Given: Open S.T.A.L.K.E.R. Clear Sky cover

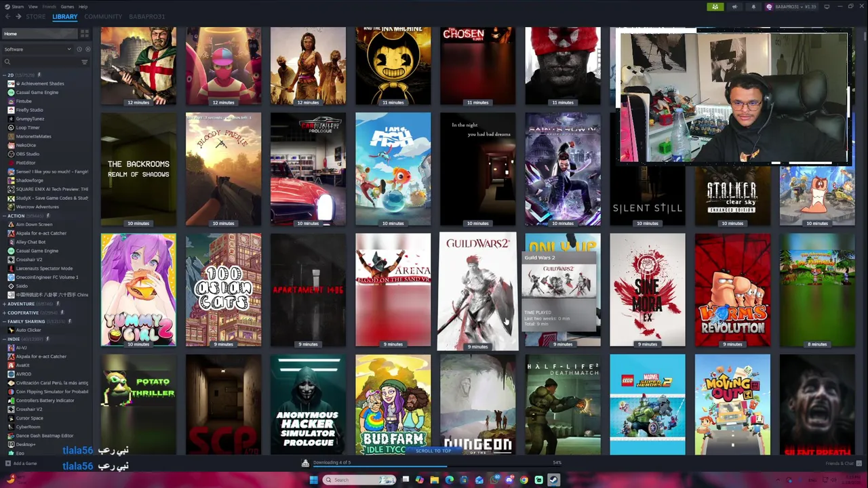Looking at the screenshot, I should (732, 195).
